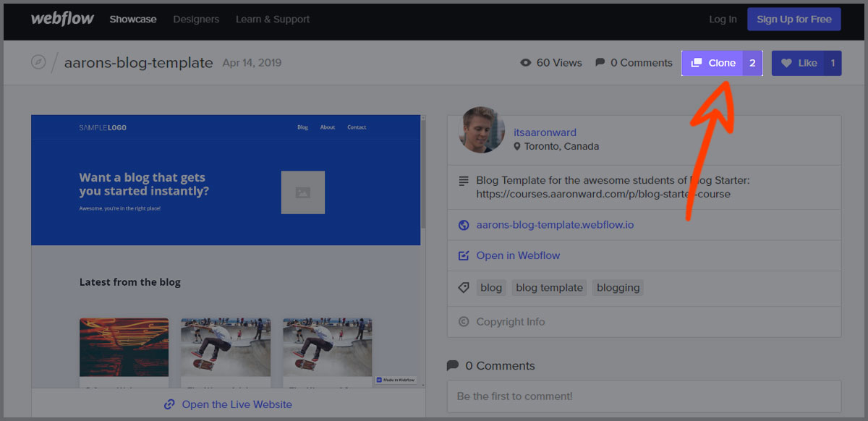This screenshot has height=421, width=868.
Task: Click Latest from the blog heading
Action: tap(130, 282)
